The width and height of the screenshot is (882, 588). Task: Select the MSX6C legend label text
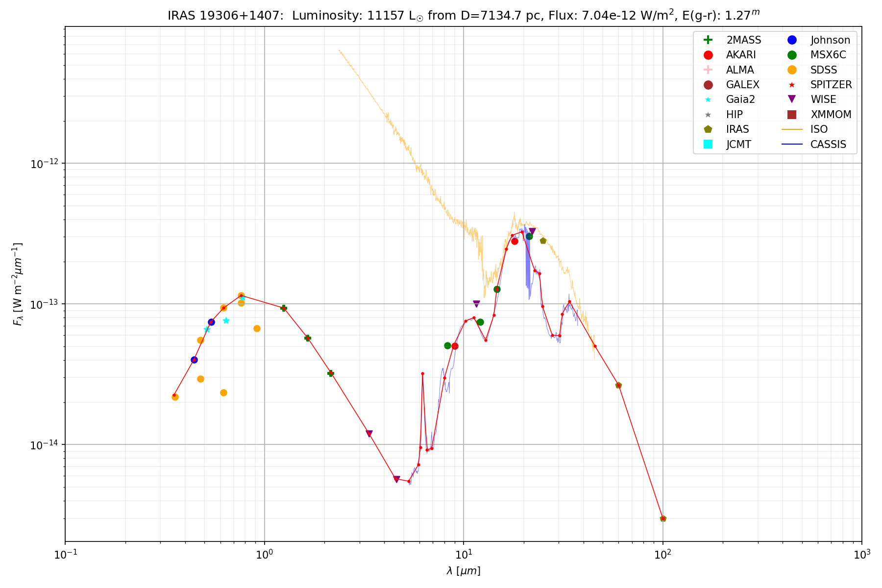pyautogui.click(x=828, y=55)
